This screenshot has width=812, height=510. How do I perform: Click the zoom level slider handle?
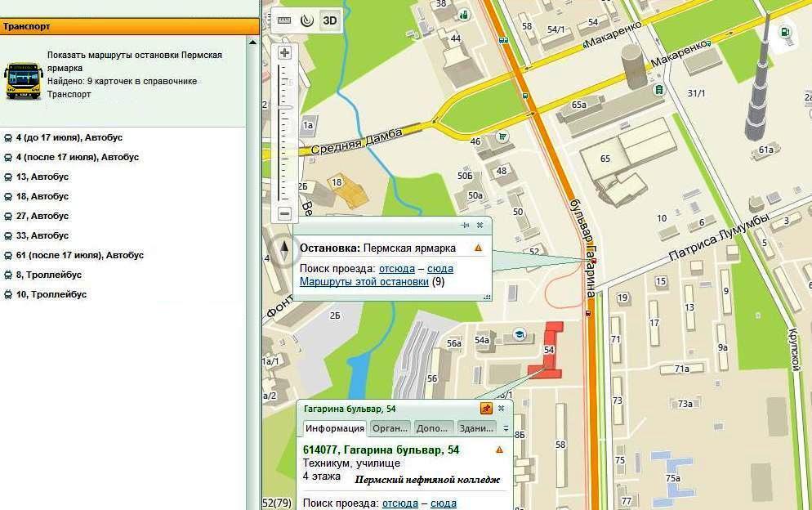(284, 107)
